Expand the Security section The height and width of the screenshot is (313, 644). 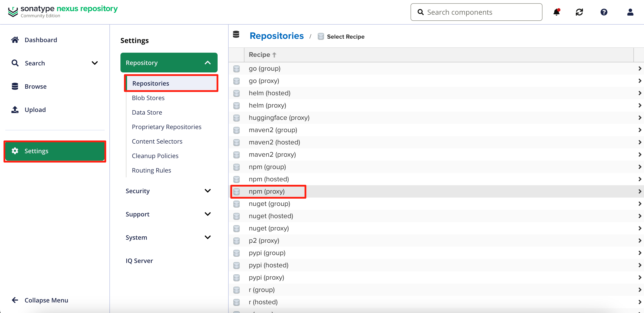coord(207,191)
